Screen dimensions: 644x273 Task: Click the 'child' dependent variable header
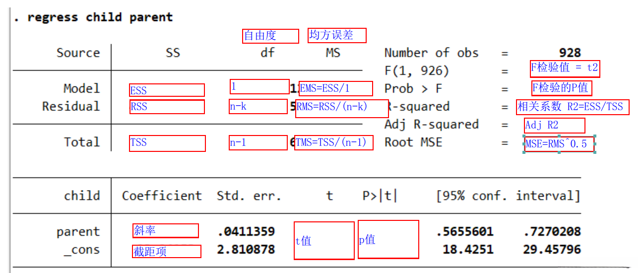[x=82, y=196]
